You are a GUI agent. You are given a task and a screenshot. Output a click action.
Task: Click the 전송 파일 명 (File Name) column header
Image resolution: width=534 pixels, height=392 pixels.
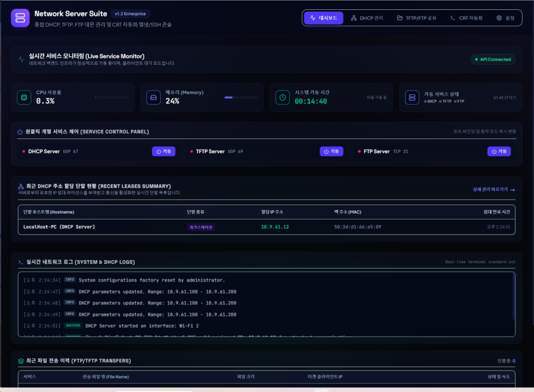point(105,377)
